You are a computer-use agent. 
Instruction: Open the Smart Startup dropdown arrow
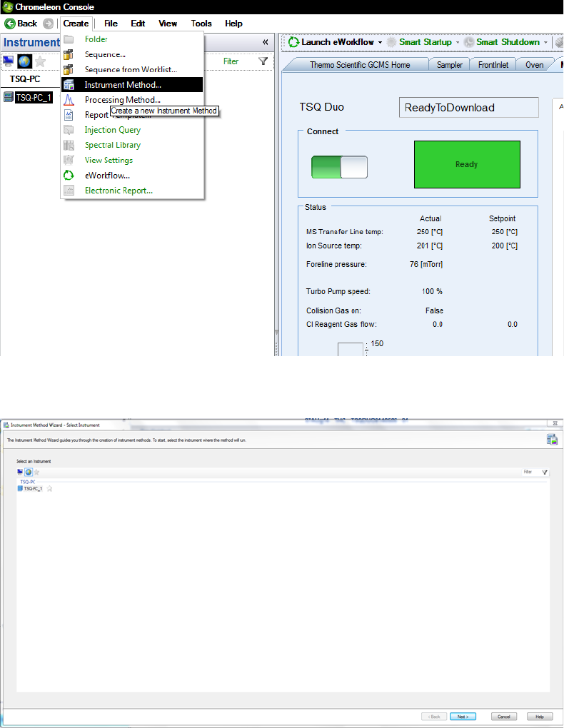tap(457, 42)
